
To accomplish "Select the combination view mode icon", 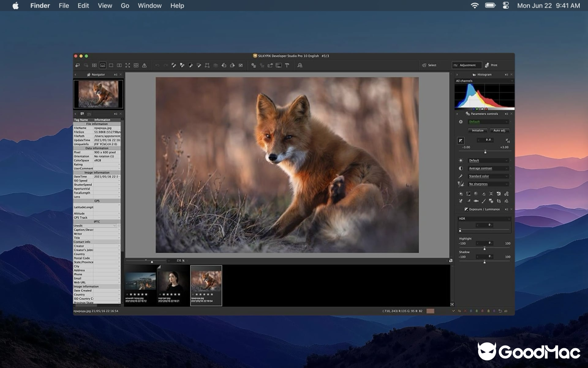I will coord(102,65).
